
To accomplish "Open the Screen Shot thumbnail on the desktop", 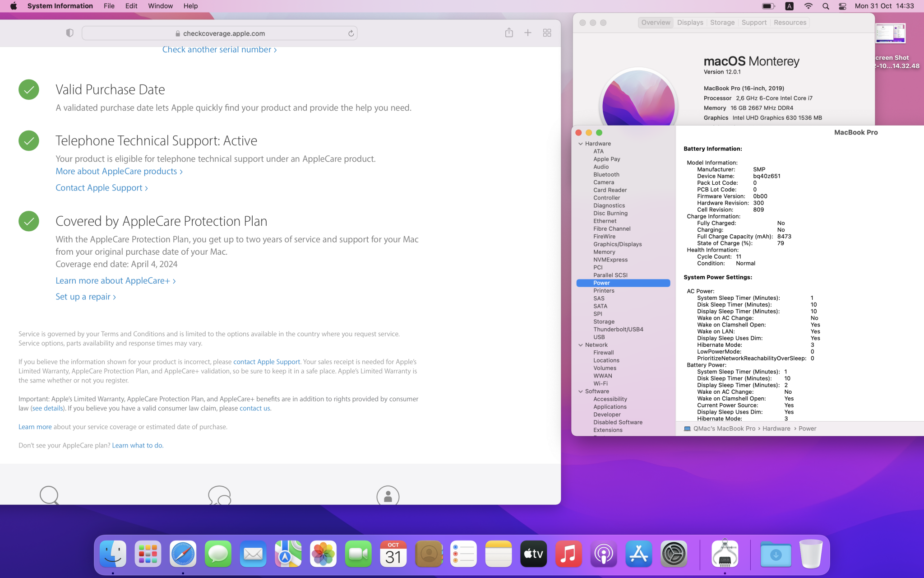I will [890, 34].
